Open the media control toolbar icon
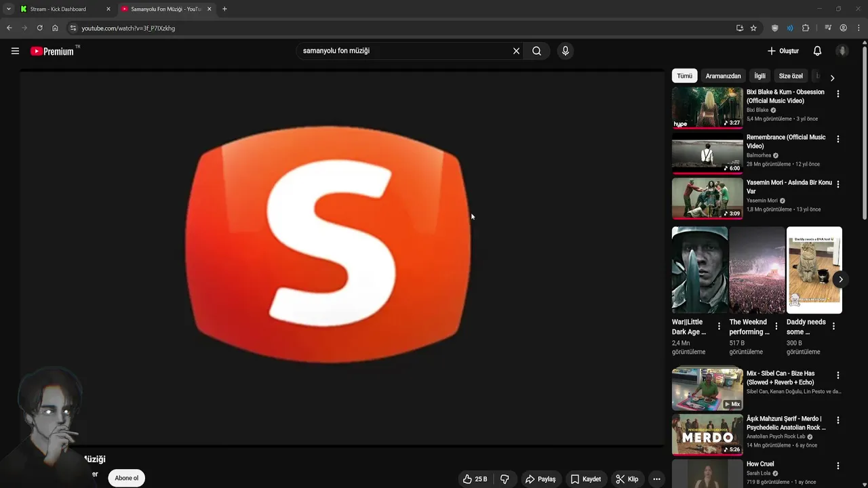Image resolution: width=868 pixels, height=488 pixels. point(828,28)
